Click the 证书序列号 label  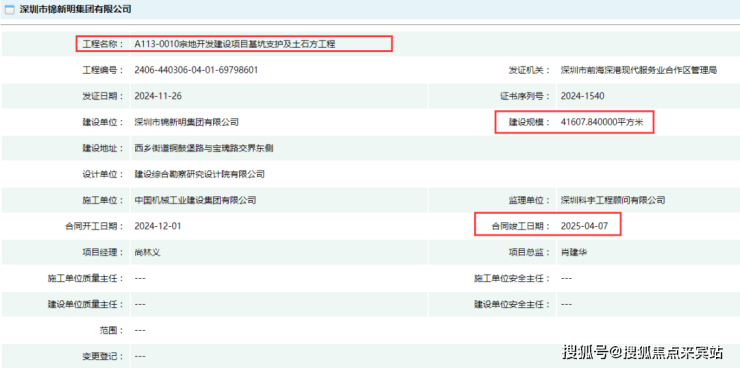click(525, 96)
